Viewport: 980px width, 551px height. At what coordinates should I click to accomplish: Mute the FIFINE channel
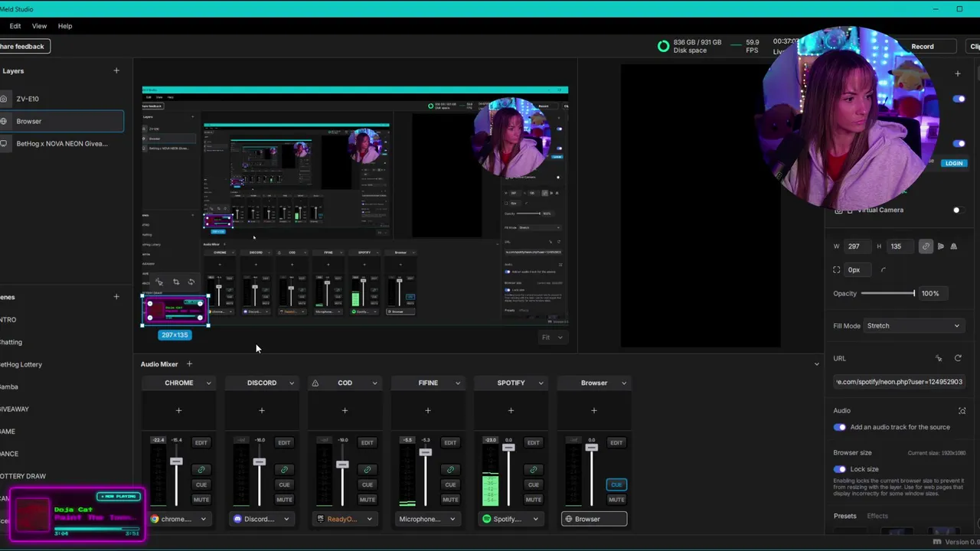tap(450, 500)
